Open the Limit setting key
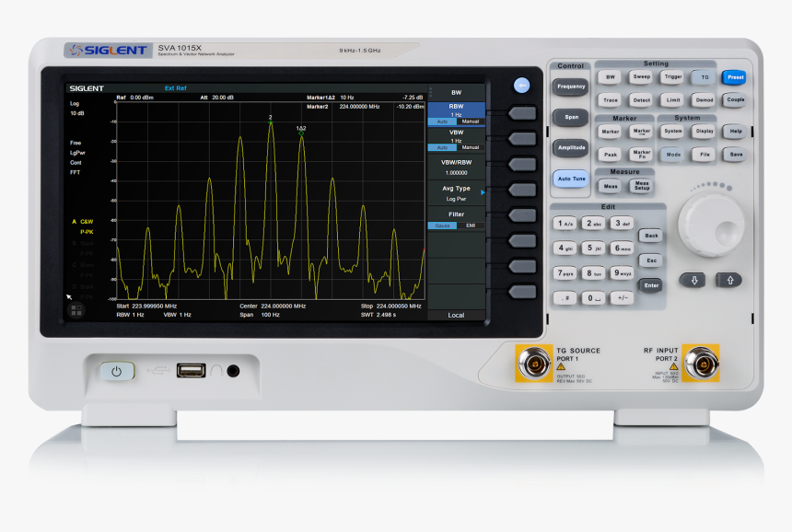Image resolution: width=792 pixels, height=532 pixels. [673, 100]
